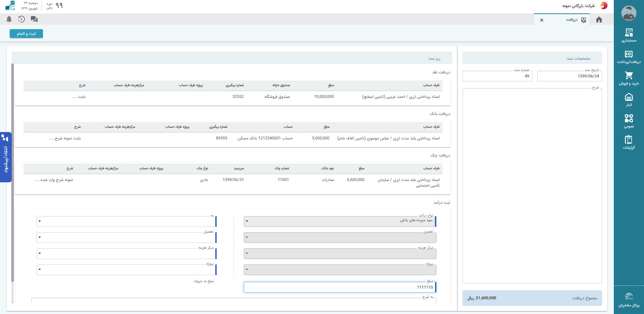Open the notifications bell icon
644x314 pixels.
point(9,19)
